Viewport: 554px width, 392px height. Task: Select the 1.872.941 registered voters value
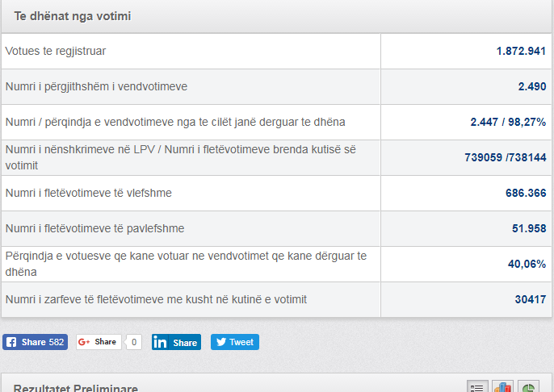521,51
